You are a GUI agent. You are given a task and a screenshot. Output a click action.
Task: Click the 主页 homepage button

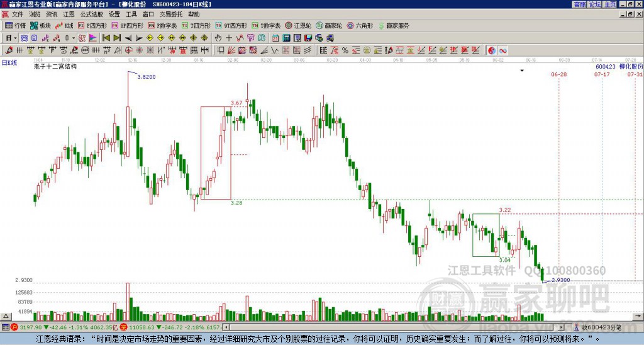pos(610,4)
